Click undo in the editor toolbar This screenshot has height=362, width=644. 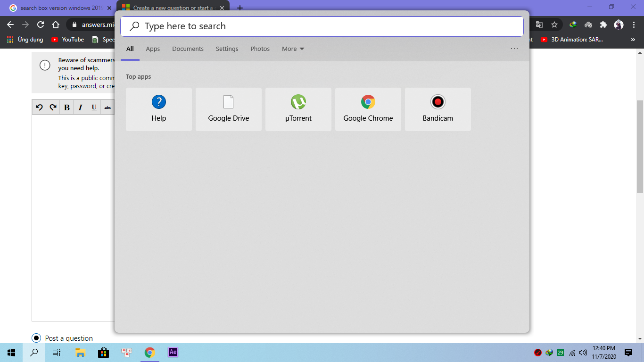[x=39, y=107]
